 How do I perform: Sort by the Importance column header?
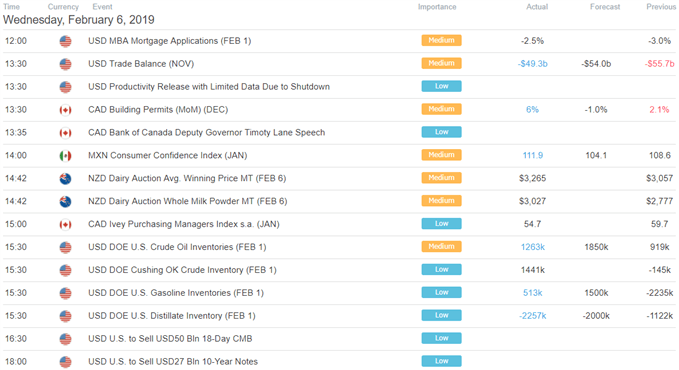click(437, 7)
